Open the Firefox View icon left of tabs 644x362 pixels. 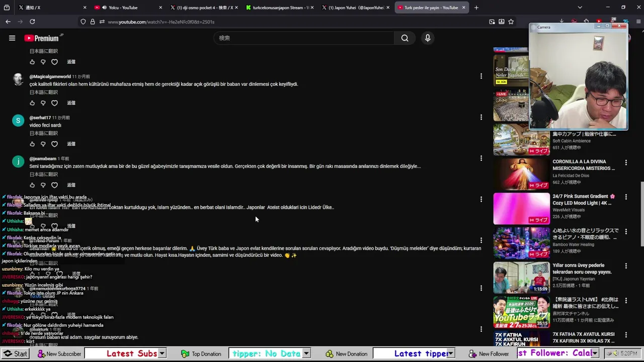pyautogui.click(x=7, y=8)
